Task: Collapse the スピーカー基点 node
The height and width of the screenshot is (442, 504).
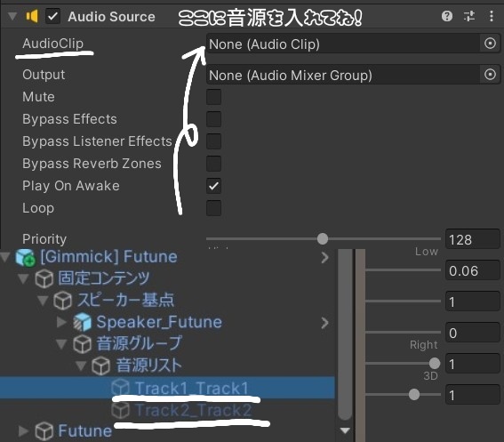Action: tap(43, 300)
